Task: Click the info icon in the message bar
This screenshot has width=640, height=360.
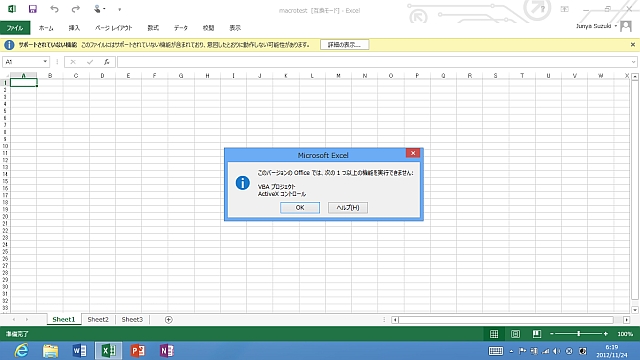Action: 9,45
